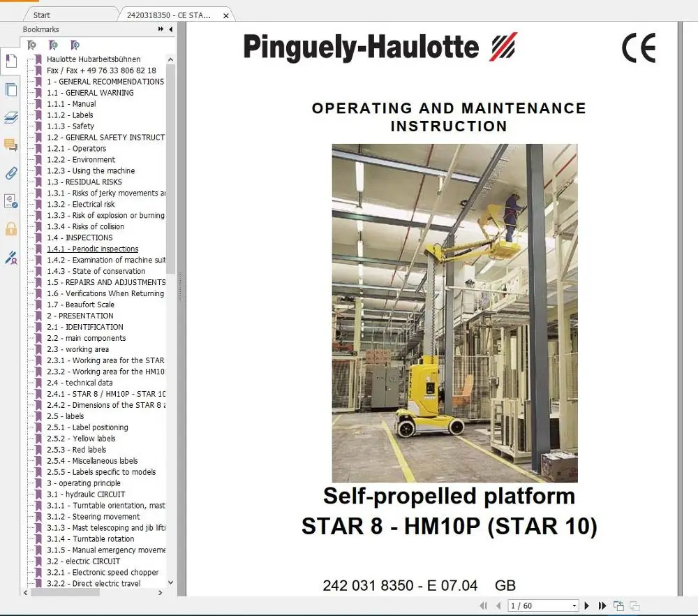Open the Security panel
This screenshot has width=698, height=616.
coord(10,228)
